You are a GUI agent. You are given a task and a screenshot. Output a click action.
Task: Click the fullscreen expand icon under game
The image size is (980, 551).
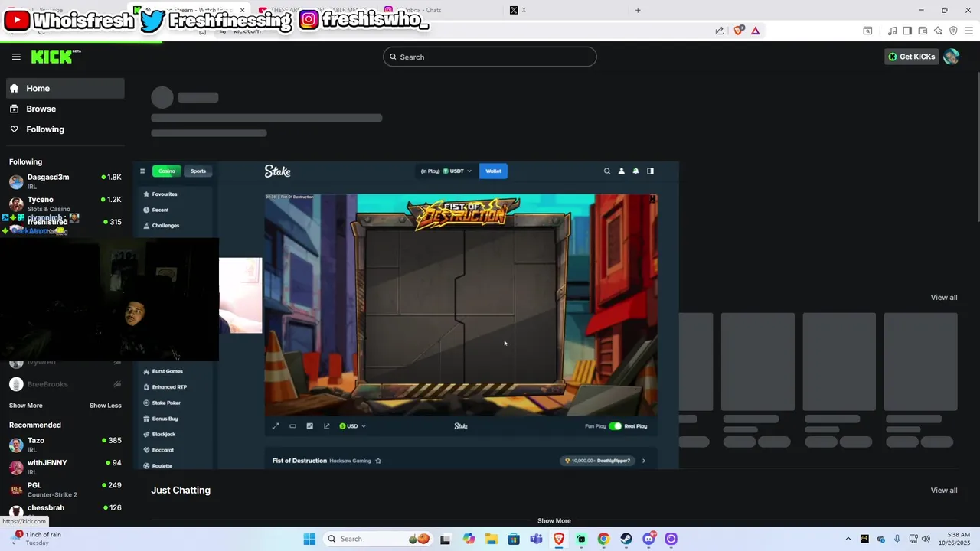[276, 426]
